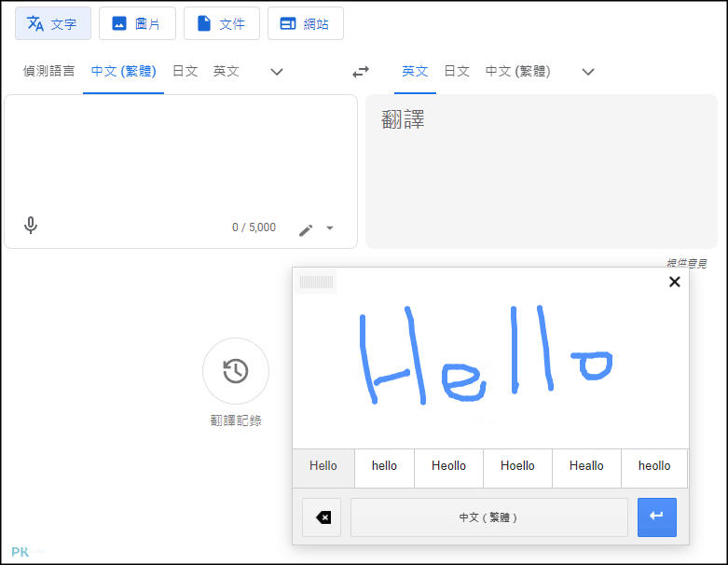
Task: Click the 提供意見 feedback link
Action: tap(687, 263)
